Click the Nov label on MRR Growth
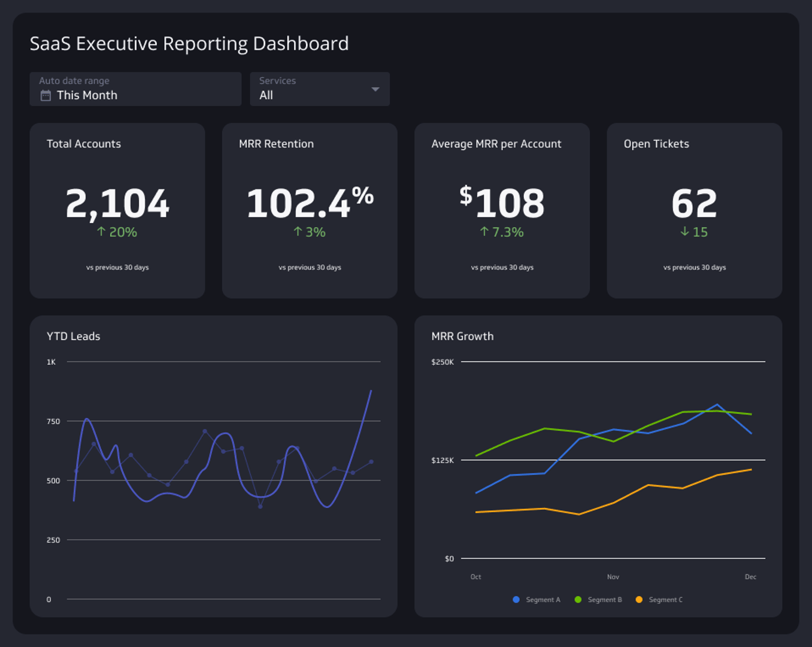 pyautogui.click(x=613, y=577)
